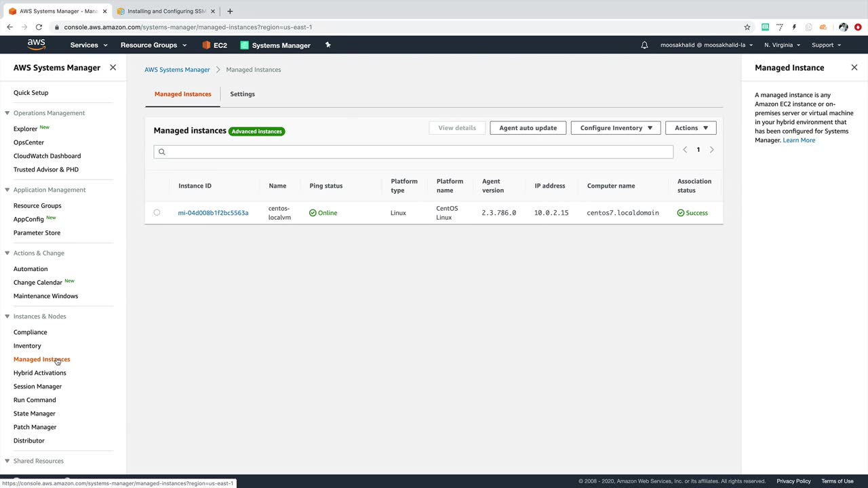
Task: Click the search magnifier in filter box
Action: pos(161,152)
